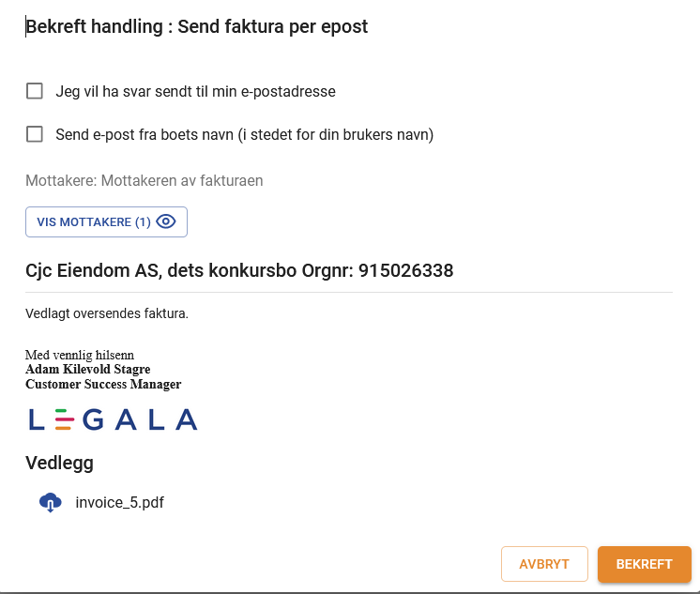Open the invoice_5.pdf attachment
This screenshot has height=594, width=700.
(x=119, y=503)
